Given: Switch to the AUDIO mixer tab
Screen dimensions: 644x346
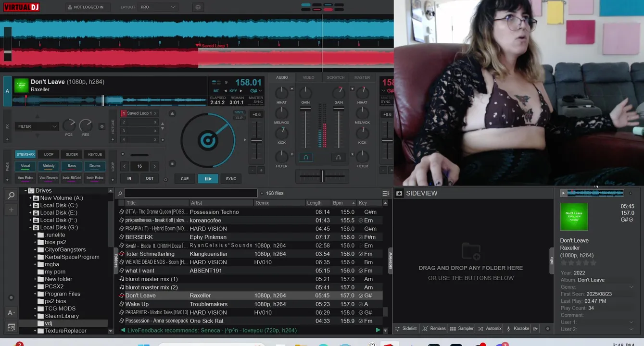Looking at the screenshot, I should (282, 77).
